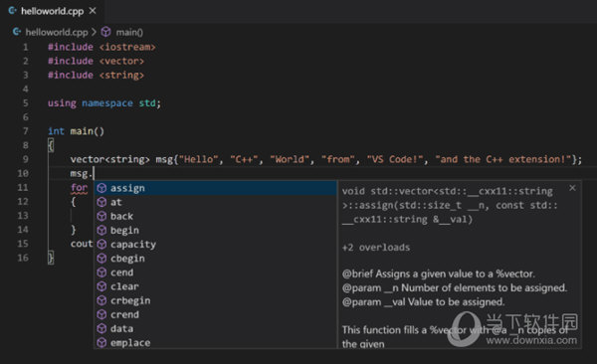Click the method icon beside assign

pos(101,188)
